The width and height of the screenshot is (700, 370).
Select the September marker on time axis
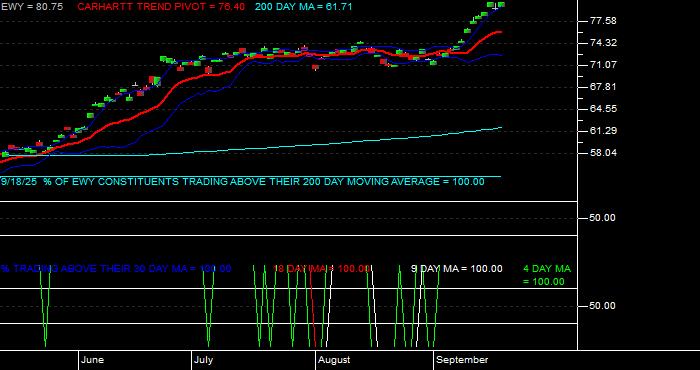click(462, 360)
